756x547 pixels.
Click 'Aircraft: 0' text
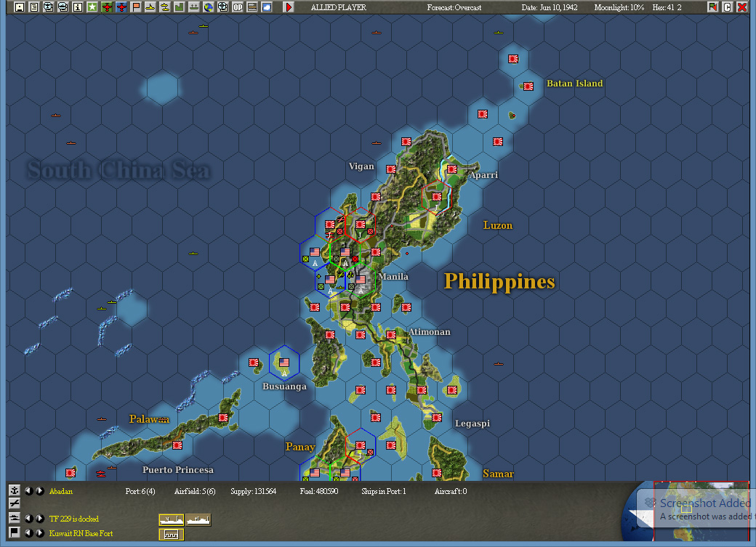tap(451, 492)
